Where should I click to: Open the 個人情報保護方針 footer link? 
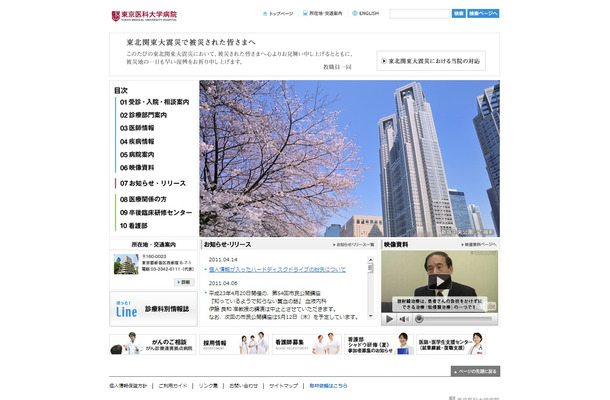pos(128,386)
